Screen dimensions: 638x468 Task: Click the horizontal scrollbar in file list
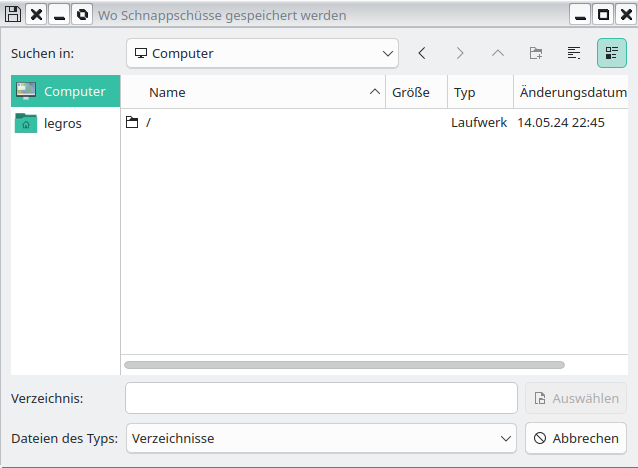(344, 365)
